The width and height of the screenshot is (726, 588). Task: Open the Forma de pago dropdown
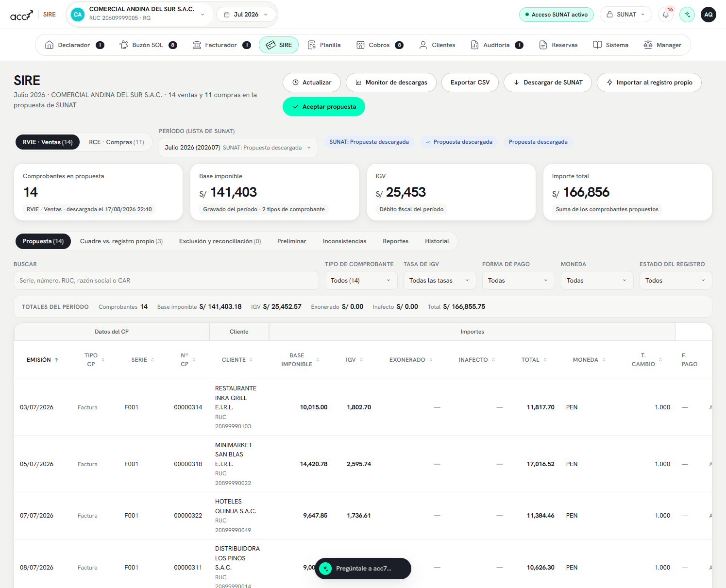[x=518, y=281]
